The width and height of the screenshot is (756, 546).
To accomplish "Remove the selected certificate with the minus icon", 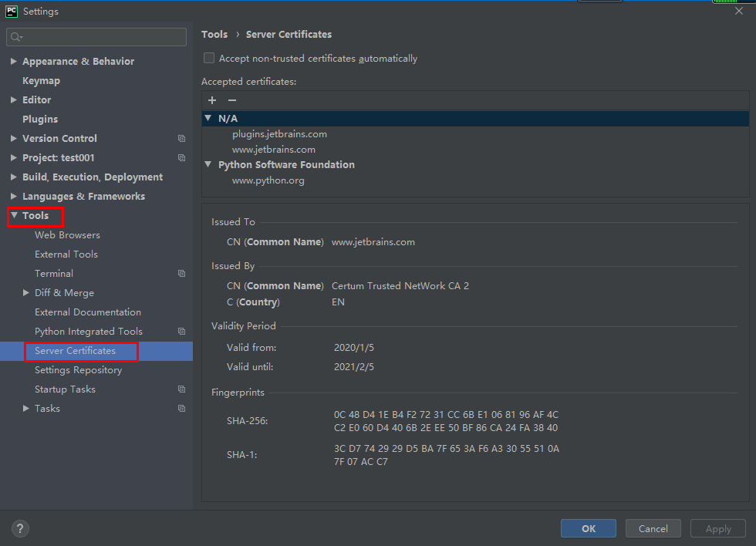I will tap(232, 100).
